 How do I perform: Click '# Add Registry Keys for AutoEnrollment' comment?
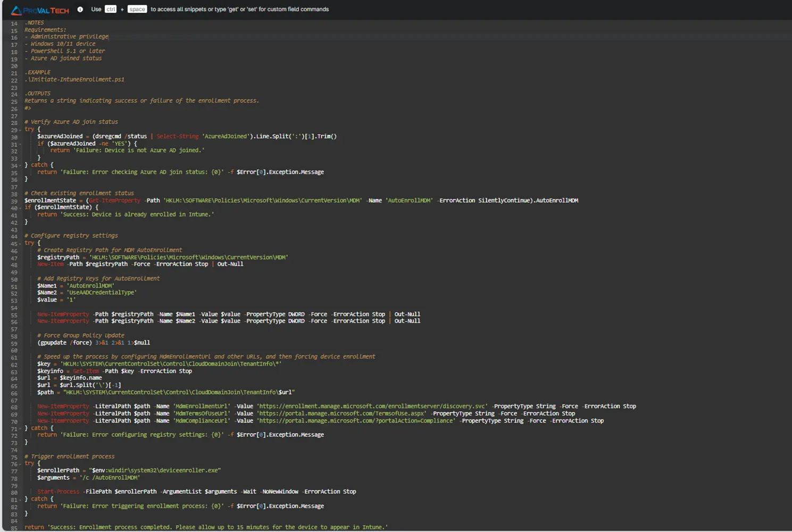click(98, 278)
